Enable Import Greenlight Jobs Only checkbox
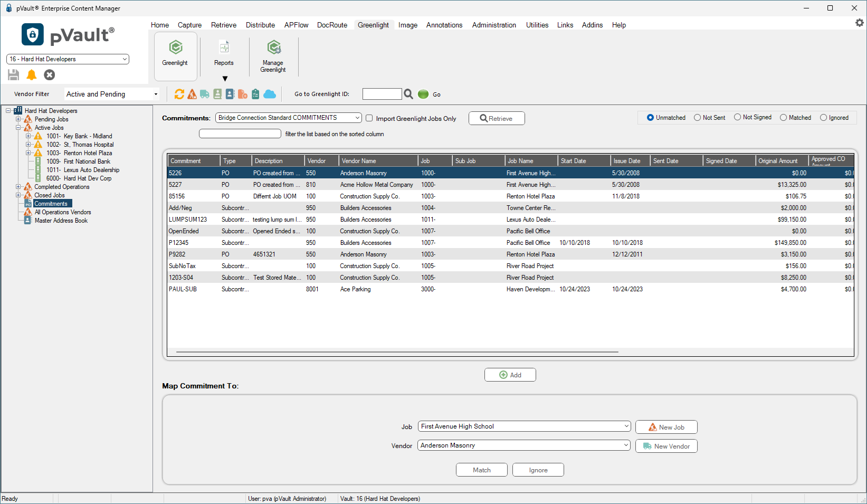The width and height of the screenshot is (867, 504). (369, 118)
